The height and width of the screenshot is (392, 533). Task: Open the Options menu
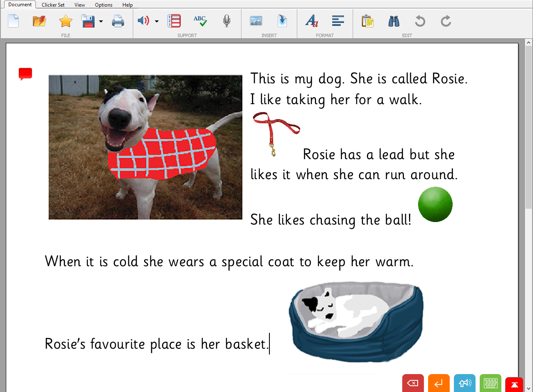(103, 5)
